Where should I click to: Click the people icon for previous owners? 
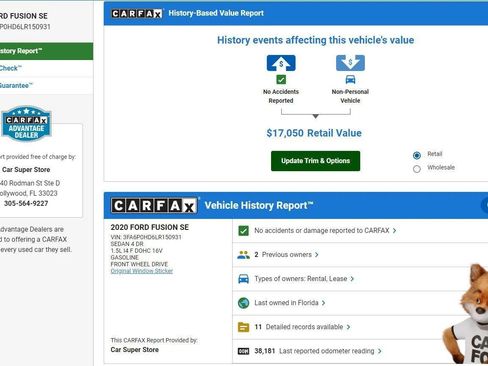244,255
